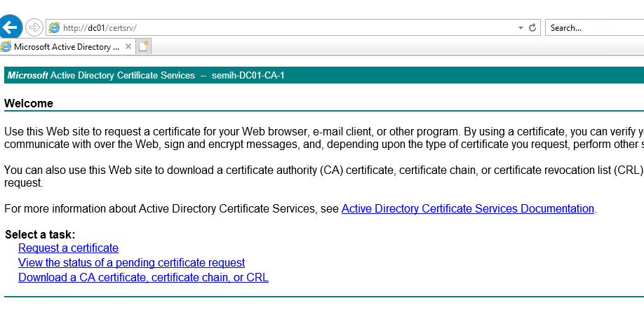The height and width of the screenshot is (336, 644).
Task: Click the Refresh page icon
Action: (532, 28)
